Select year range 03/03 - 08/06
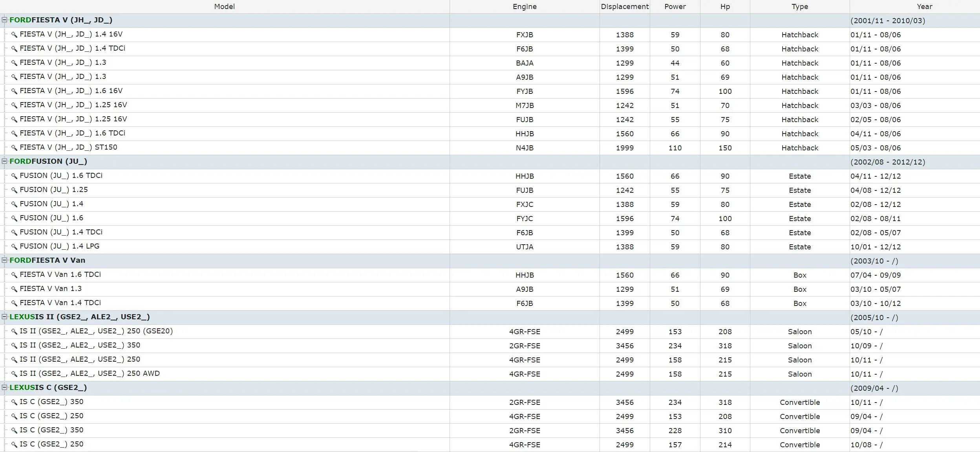 click(x=876, y=106)
